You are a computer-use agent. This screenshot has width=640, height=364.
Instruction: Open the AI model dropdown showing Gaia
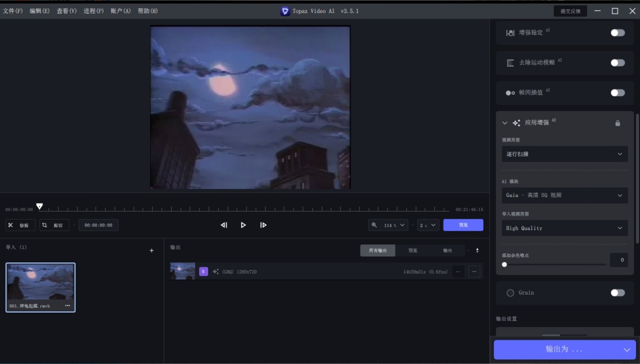pos(565,195)
